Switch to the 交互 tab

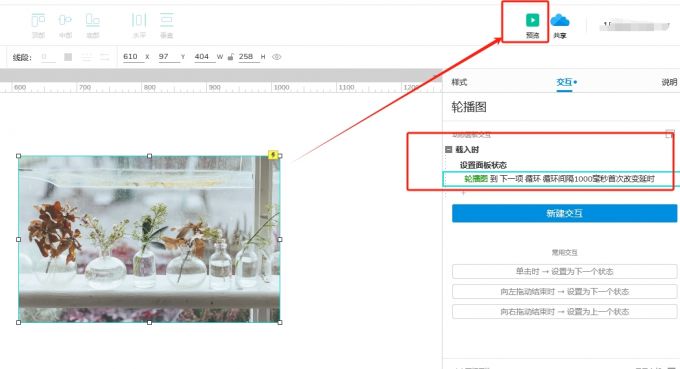564,82
